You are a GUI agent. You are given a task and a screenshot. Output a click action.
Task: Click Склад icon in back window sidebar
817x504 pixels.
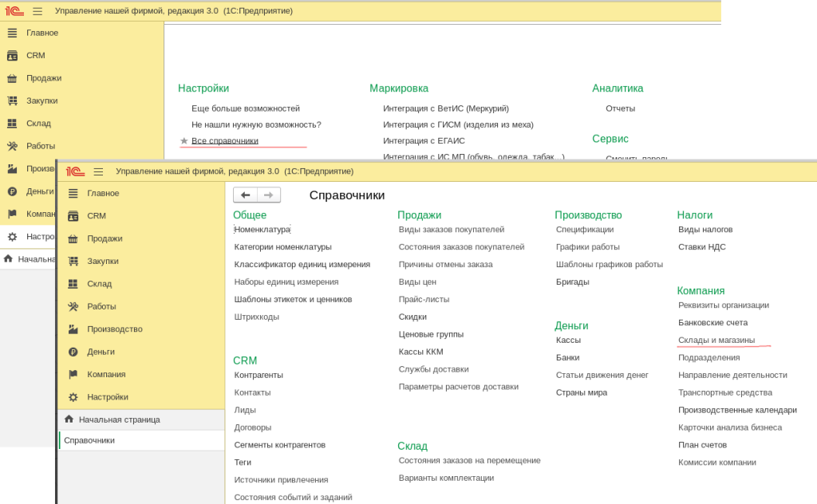(x=13, y=124)
